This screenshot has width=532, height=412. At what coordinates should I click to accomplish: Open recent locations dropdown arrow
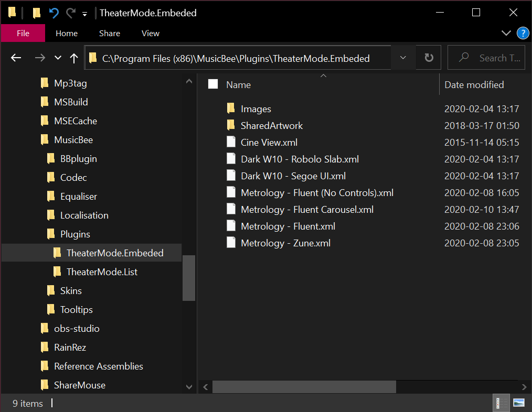(58, 58)
